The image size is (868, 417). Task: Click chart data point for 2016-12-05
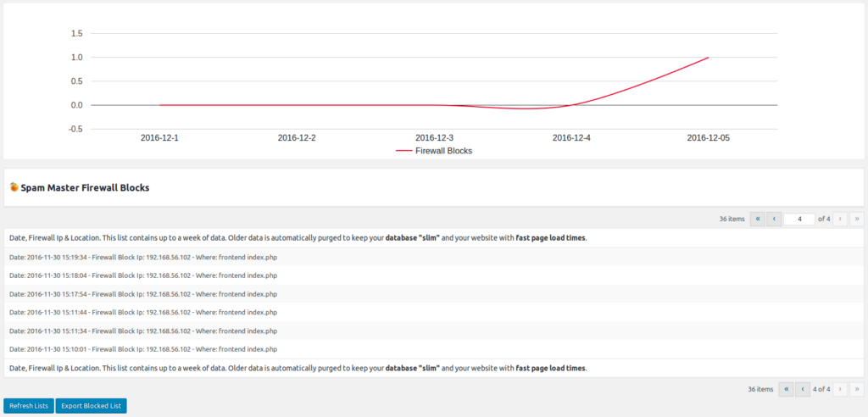click(x=708, y=58)
